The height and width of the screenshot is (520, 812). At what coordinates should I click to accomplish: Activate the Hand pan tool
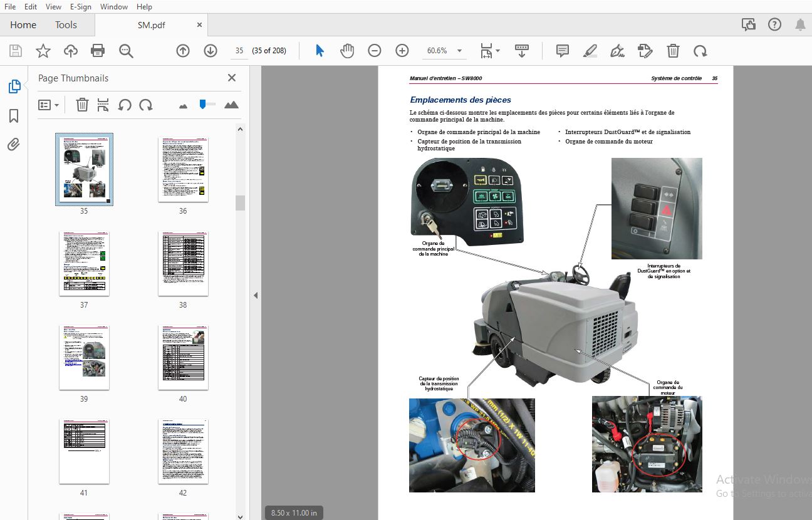tap(347, 51)
